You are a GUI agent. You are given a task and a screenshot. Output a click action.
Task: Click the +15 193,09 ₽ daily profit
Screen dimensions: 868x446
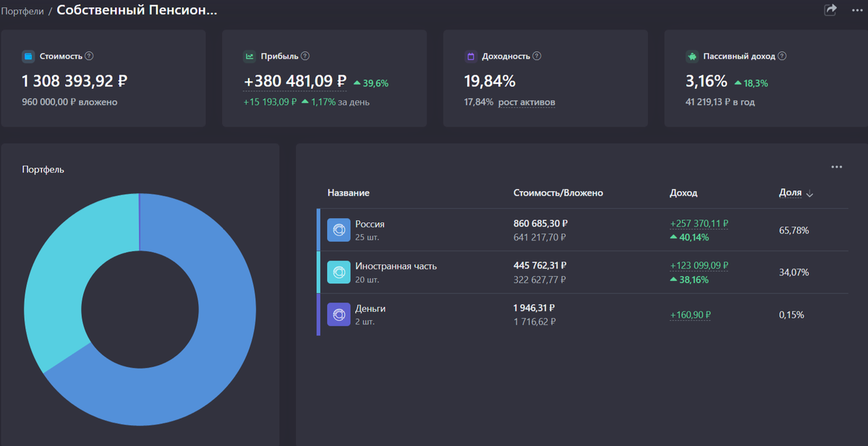(x=270, y=102)
